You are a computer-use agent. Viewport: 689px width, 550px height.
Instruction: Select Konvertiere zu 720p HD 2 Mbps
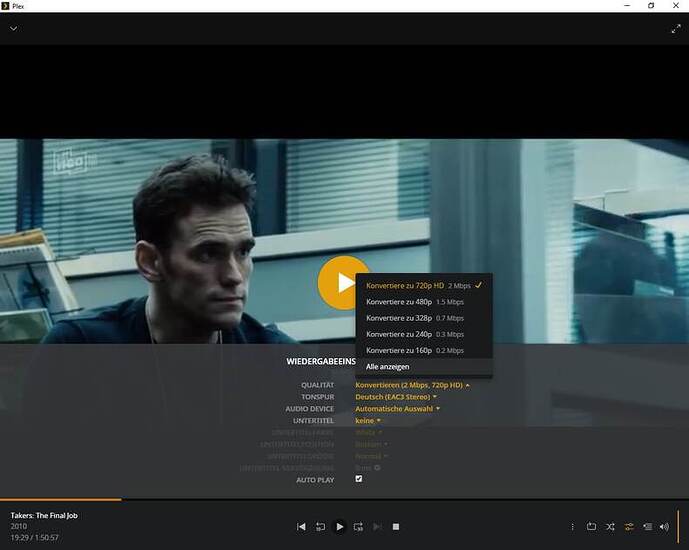[424, 286]
